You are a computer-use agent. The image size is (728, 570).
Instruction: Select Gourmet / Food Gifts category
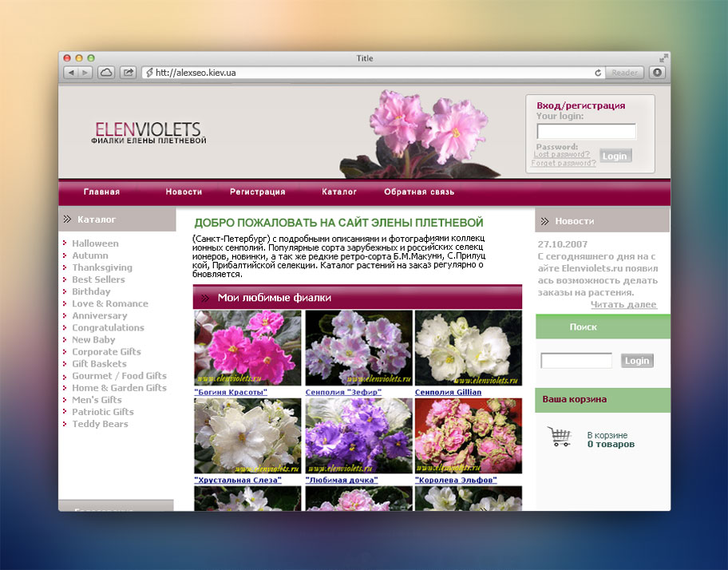[119, 376]
